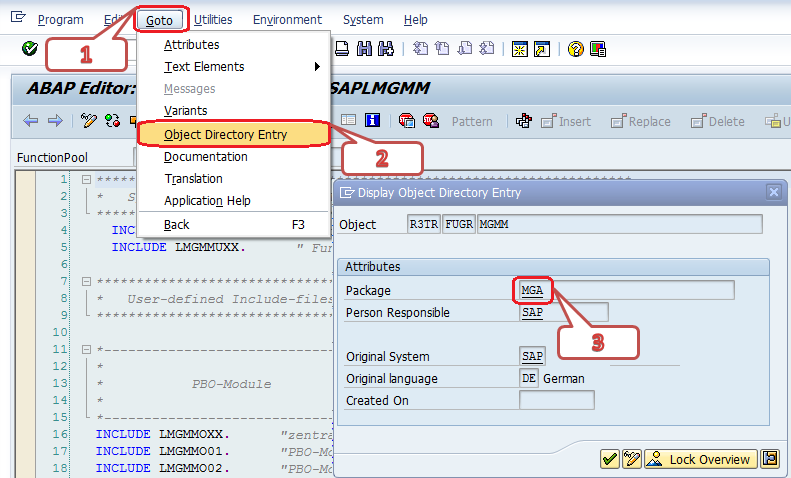The height and width of the screenshot is (478, 791).
Task: Click the Pattern button
Action: (x=472, y=122)
